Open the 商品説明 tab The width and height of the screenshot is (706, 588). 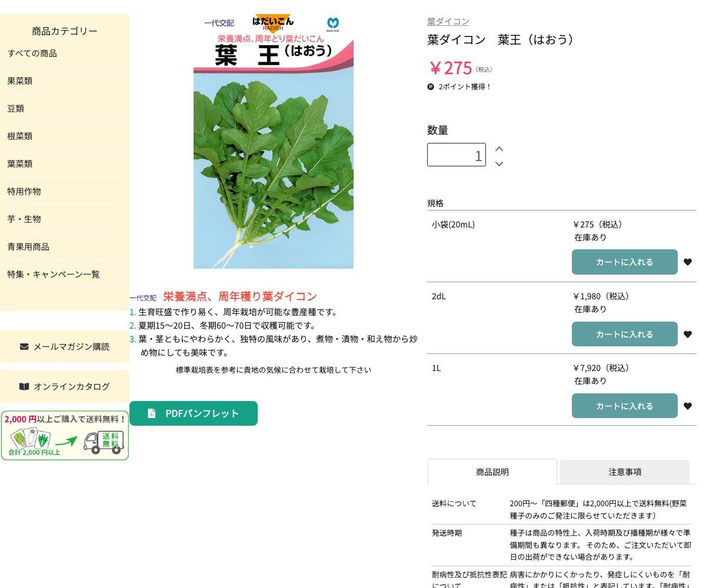click(x=492, y=472)
